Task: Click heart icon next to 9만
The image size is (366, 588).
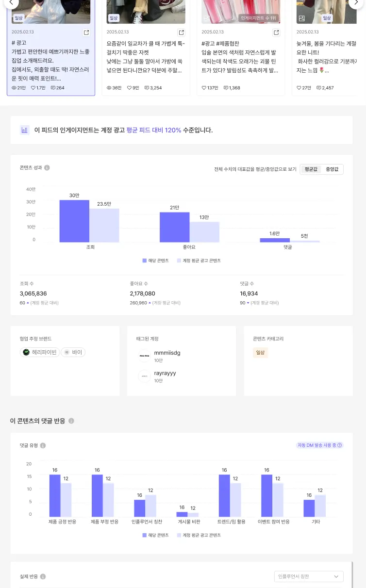Action: 129,88
